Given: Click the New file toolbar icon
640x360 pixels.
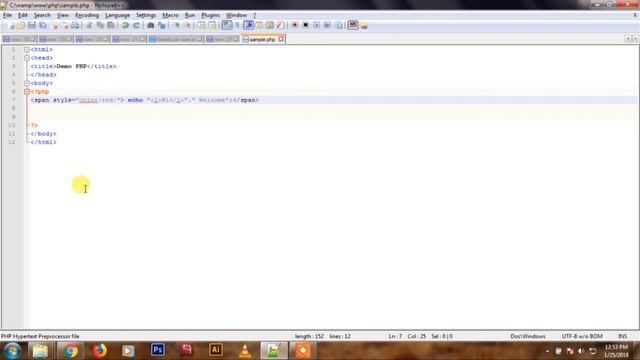Looking at the screenshot, I should 11,26.
